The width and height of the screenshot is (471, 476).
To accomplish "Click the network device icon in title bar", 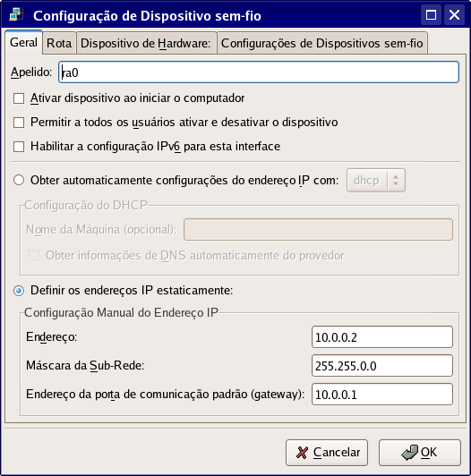I will [16, 15].
